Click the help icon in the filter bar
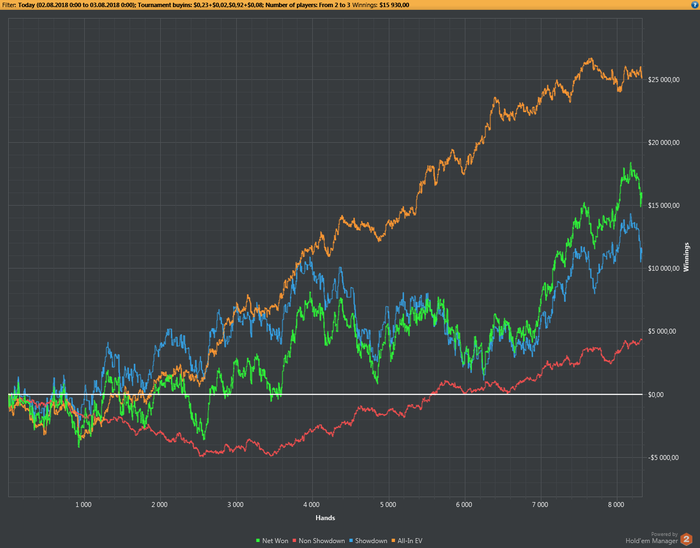Screen dimensions: 700x548 pyautogui.click(x=694, y=5)
